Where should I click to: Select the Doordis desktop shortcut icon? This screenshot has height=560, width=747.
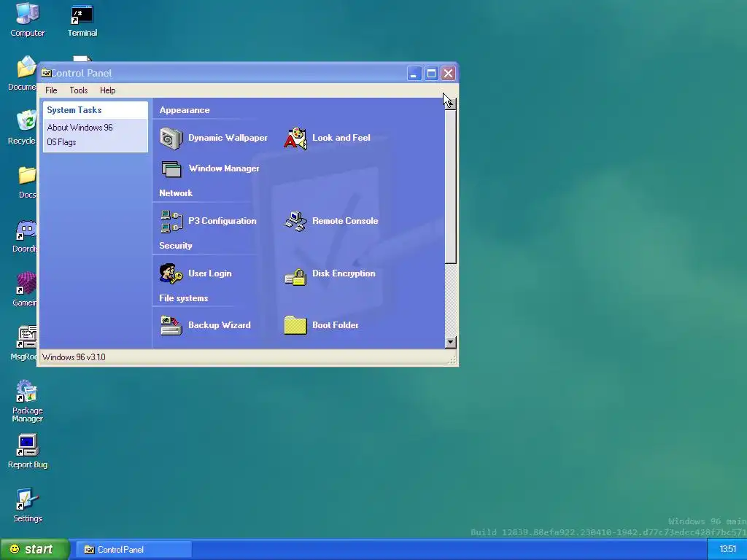click(26, 230)
